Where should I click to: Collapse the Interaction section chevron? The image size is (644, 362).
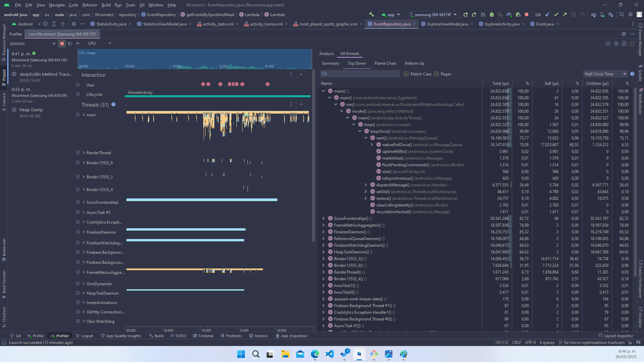coord(301,75)
